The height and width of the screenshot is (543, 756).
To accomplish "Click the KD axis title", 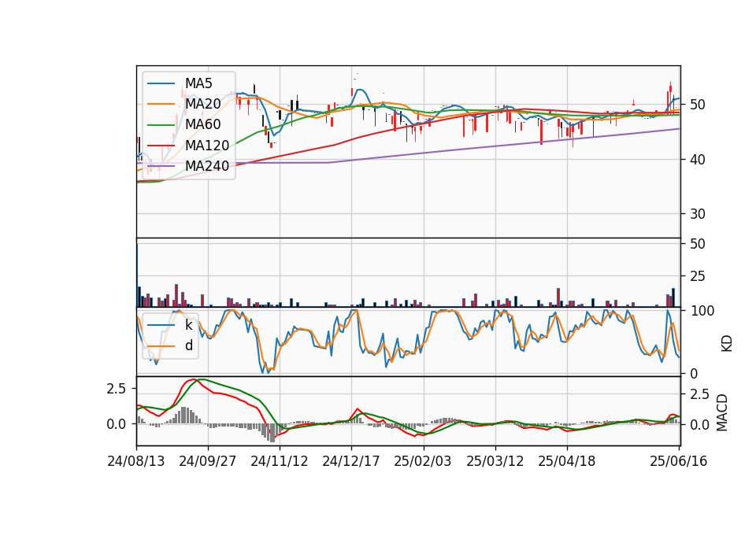I will click(x=727, y=344).
